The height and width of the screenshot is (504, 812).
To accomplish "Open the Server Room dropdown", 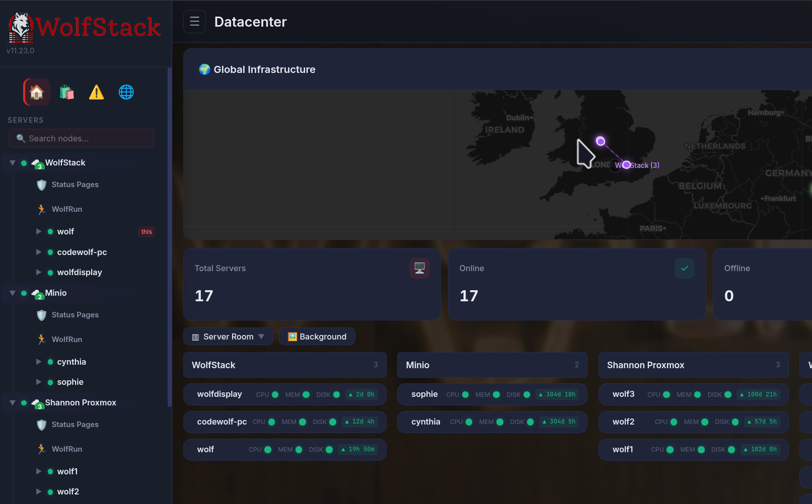I will tap(228, 336).
